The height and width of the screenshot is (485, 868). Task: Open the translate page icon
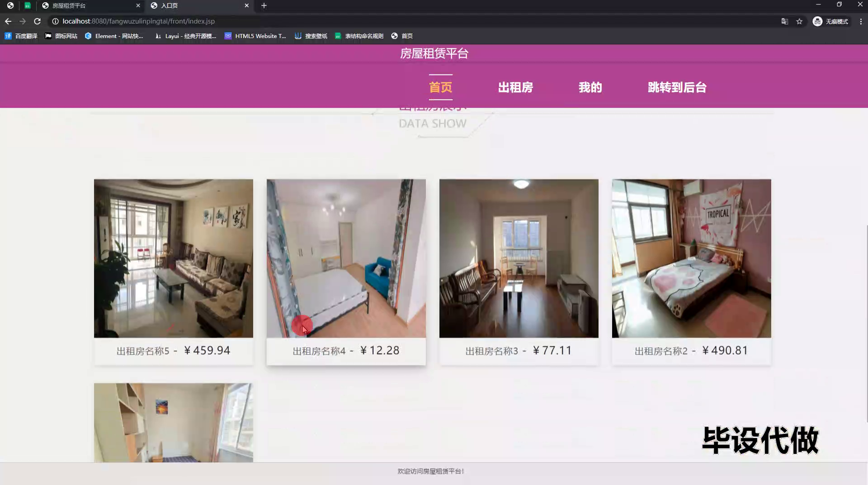point(785,21)
